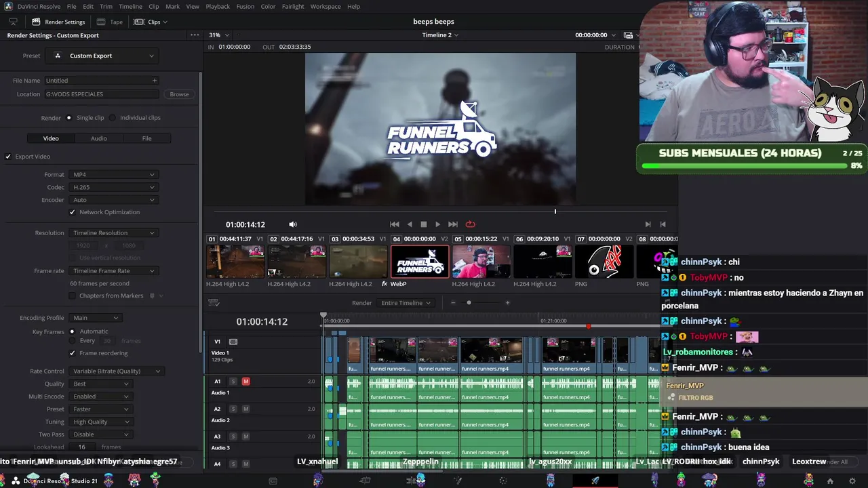Image resolution: width=868 pixels, height=488 pixels.
Task: Open the Timeline 2 selector dropdown
Action: pos(440,35)
